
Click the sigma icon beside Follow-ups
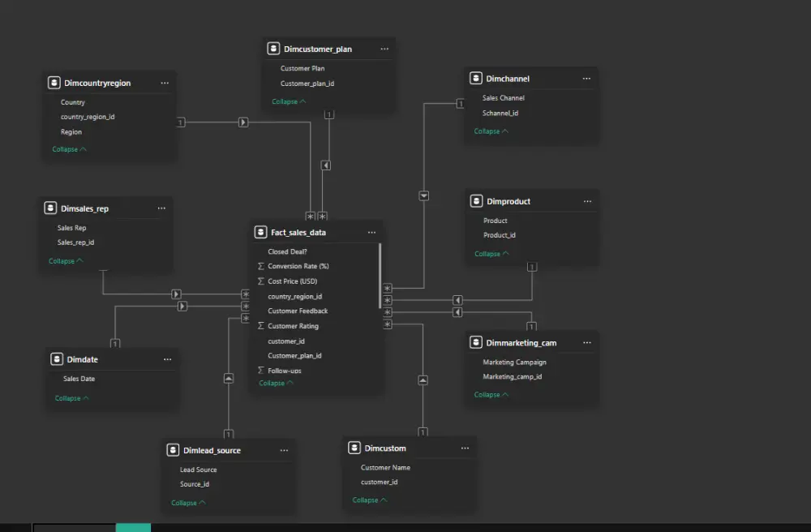click(x=260, y=371)
